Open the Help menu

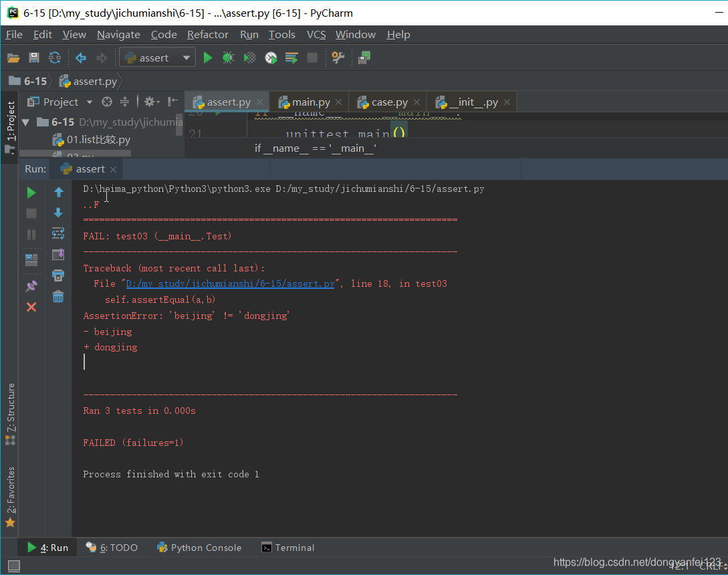point(398,35)
